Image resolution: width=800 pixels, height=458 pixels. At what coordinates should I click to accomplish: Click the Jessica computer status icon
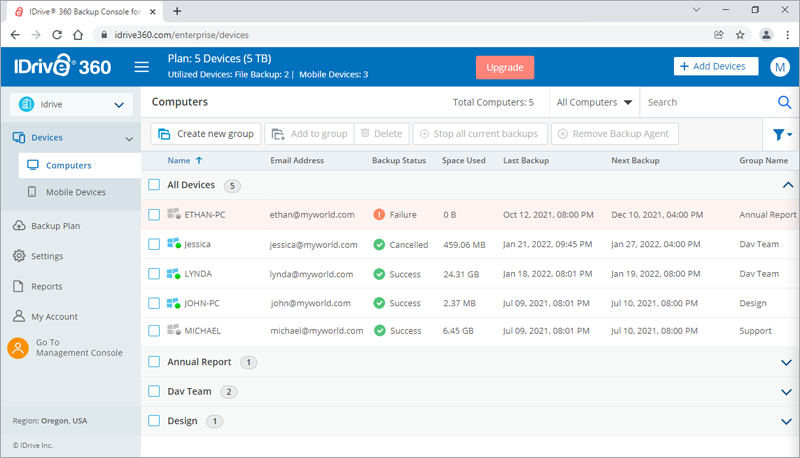[174, 244]
